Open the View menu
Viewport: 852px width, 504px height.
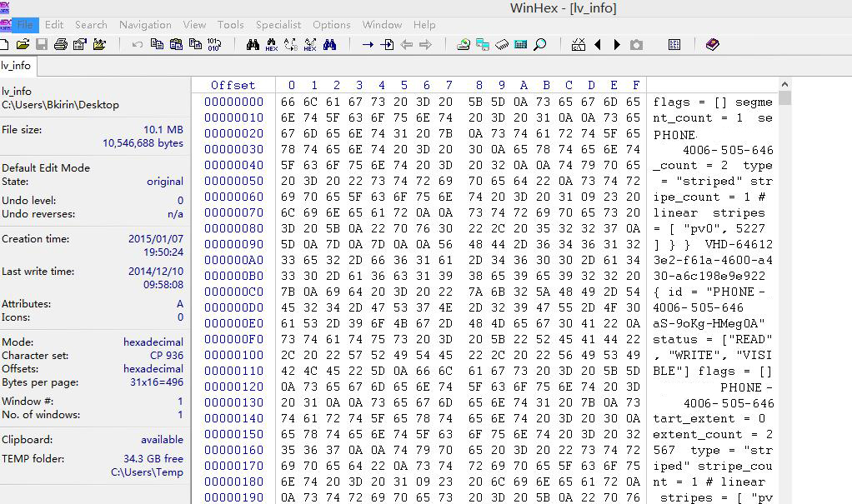(194, 25)
